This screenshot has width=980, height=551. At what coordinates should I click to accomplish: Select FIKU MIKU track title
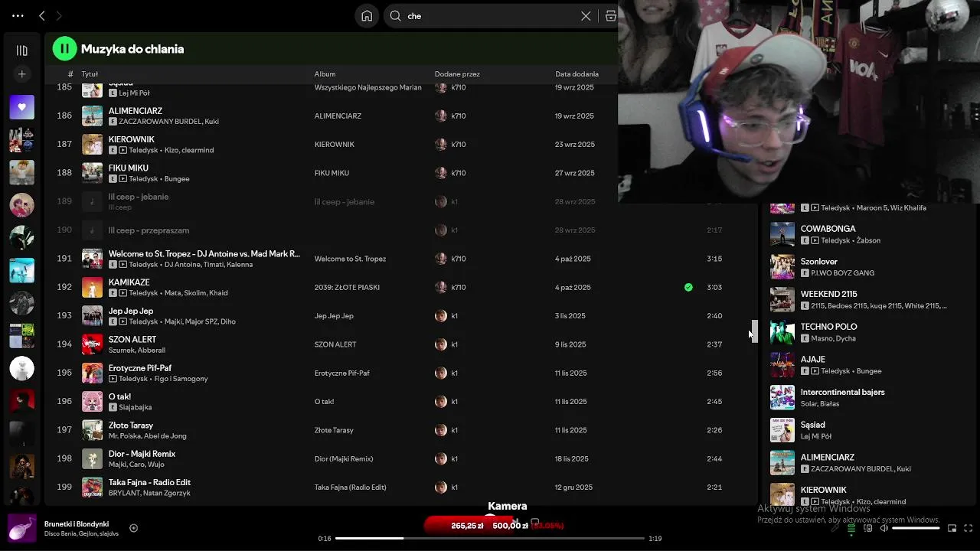tap(129, 168)
